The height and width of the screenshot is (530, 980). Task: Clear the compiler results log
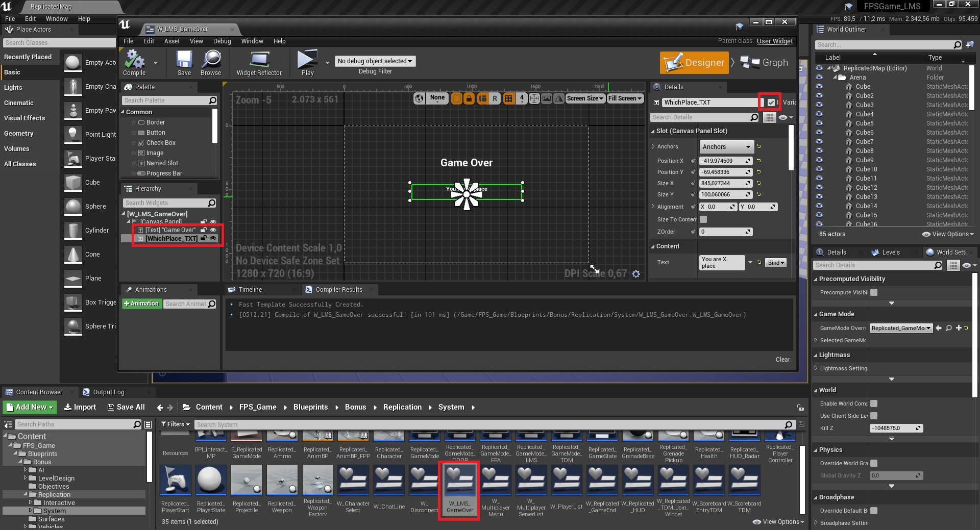coord(782,360)
